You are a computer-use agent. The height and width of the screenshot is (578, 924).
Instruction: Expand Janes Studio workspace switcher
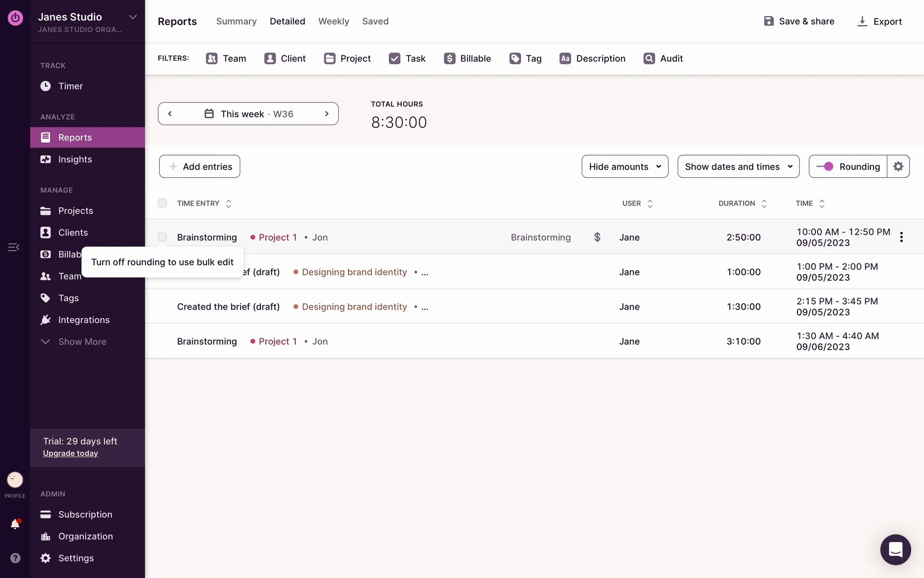[x=133, y=17]
